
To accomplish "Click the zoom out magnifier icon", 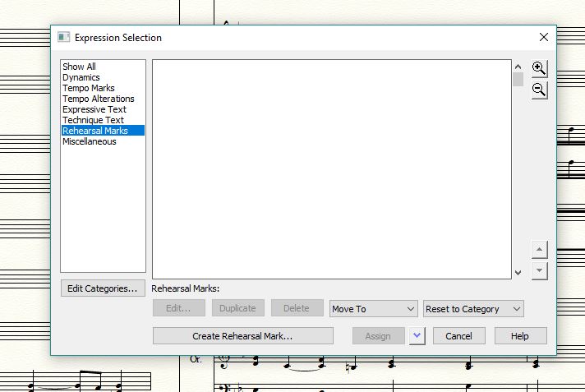I will 539,90.
